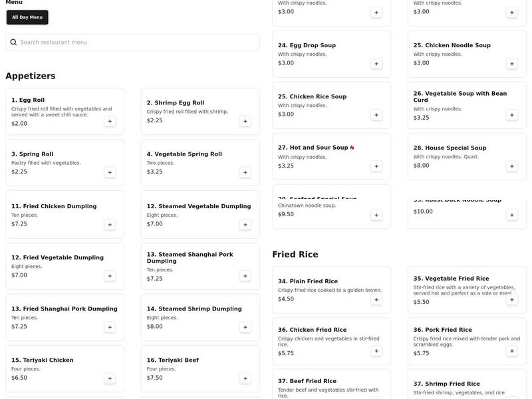
Task: Add Chicken Fried Rice with plus icon
Action: [x=376, y=351]
